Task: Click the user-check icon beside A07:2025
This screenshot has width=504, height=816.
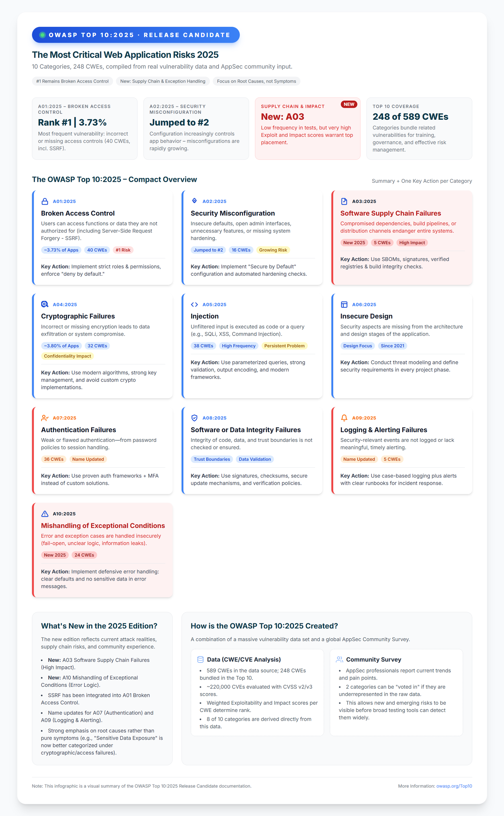Action: (45, 418)
